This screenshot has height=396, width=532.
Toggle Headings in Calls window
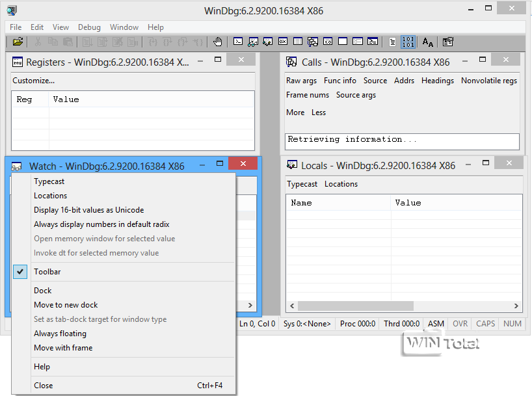pos(438,81)
